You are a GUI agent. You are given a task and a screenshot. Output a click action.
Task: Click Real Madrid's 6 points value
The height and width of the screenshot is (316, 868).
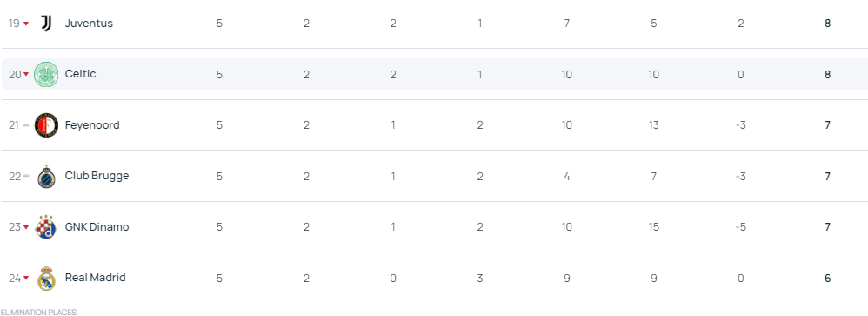[828, 279]
